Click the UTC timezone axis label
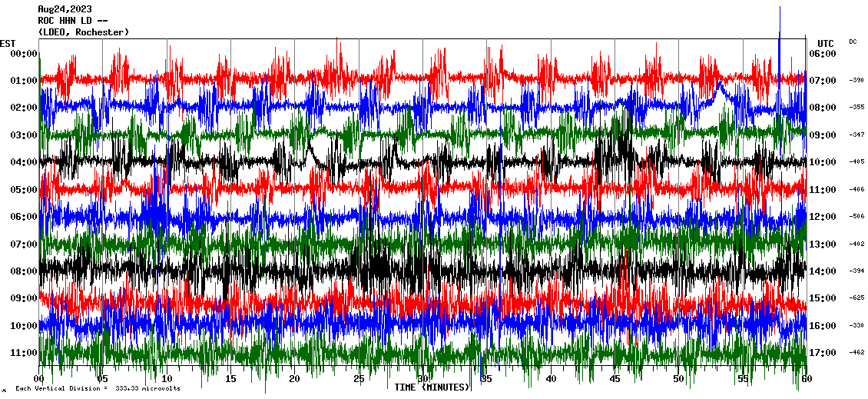Screen dimensions: 868x399 point(826,43)
